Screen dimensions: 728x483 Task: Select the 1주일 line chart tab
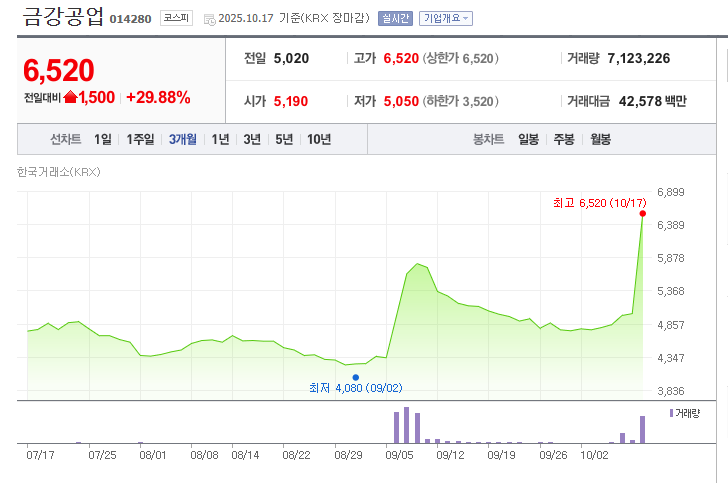[140, 139]
